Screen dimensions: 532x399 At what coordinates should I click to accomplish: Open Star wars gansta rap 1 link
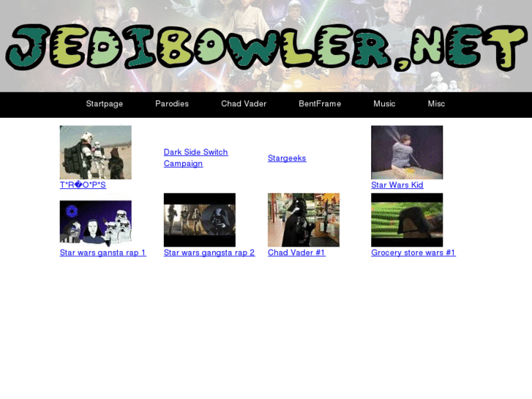pyautogui.click(x=102, y=253)
